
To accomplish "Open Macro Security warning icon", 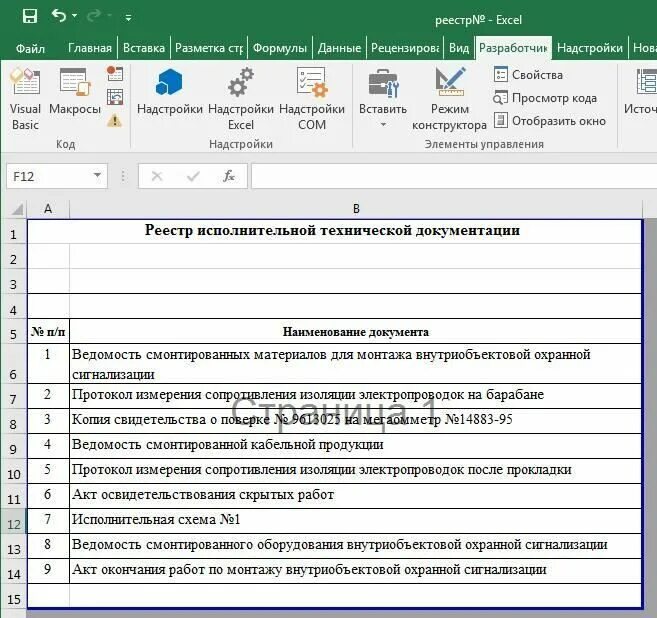I will pyautogui.click(x=114, y=121).
